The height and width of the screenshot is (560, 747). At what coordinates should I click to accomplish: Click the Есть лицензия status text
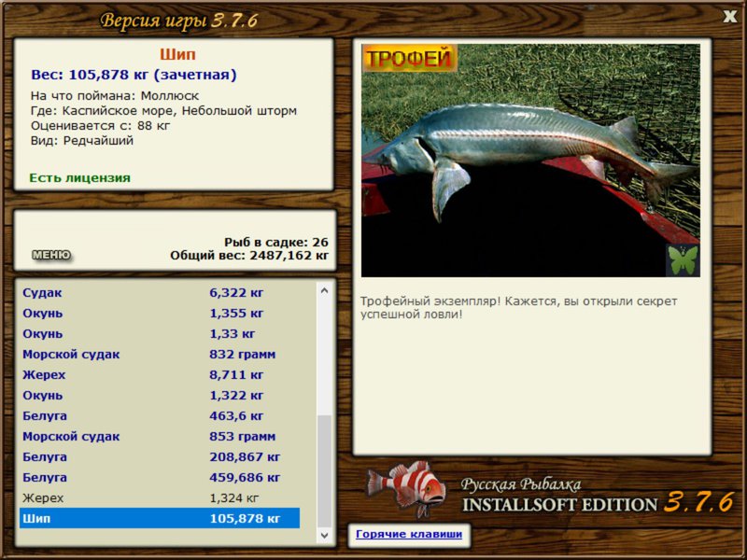pyautogui.click(x=80, y=177)
